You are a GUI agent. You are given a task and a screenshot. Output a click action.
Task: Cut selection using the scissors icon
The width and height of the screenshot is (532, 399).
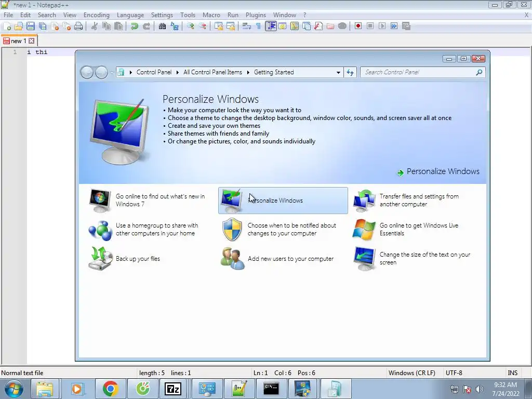pos(95,26)
